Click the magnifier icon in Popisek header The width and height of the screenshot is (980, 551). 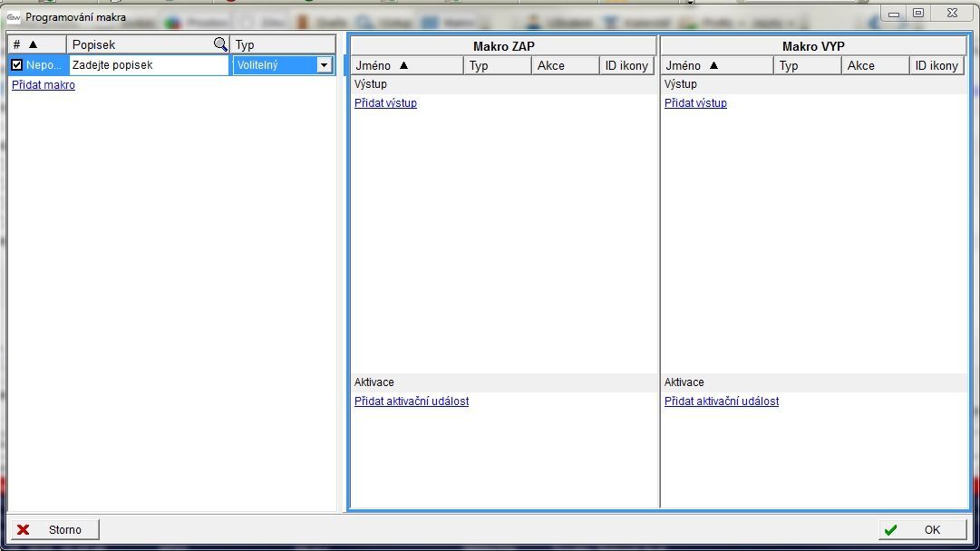[x=220, y=44]
